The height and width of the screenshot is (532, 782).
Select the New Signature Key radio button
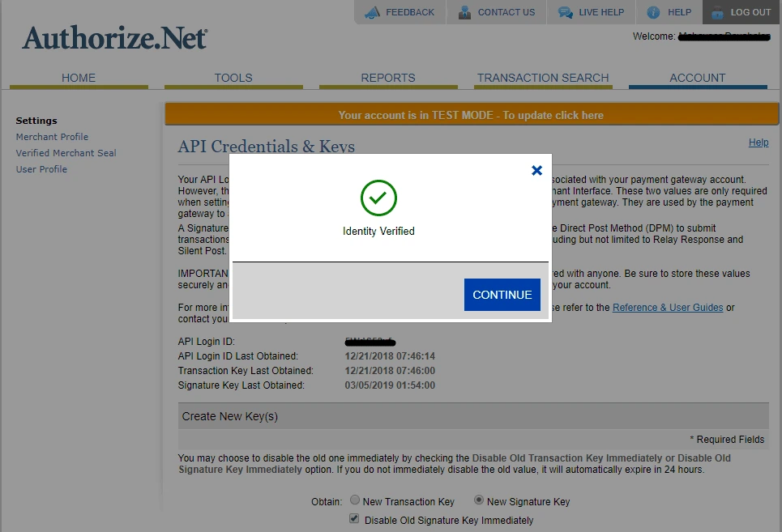coord(479,500)
